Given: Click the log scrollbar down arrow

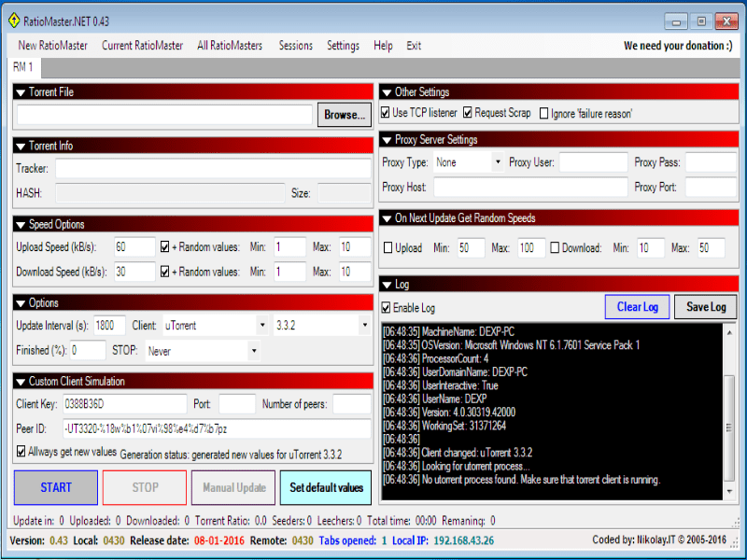Looking at the screenshot, I should [729, 492].
